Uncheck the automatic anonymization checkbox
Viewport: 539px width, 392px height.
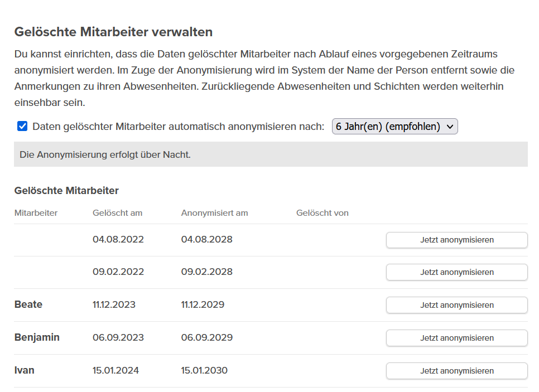22,127
